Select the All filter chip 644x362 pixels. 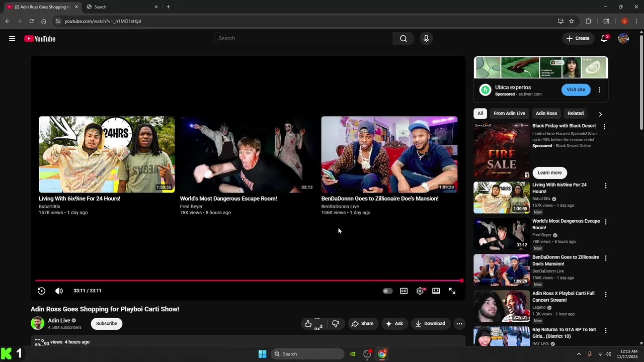coord(480,114)
